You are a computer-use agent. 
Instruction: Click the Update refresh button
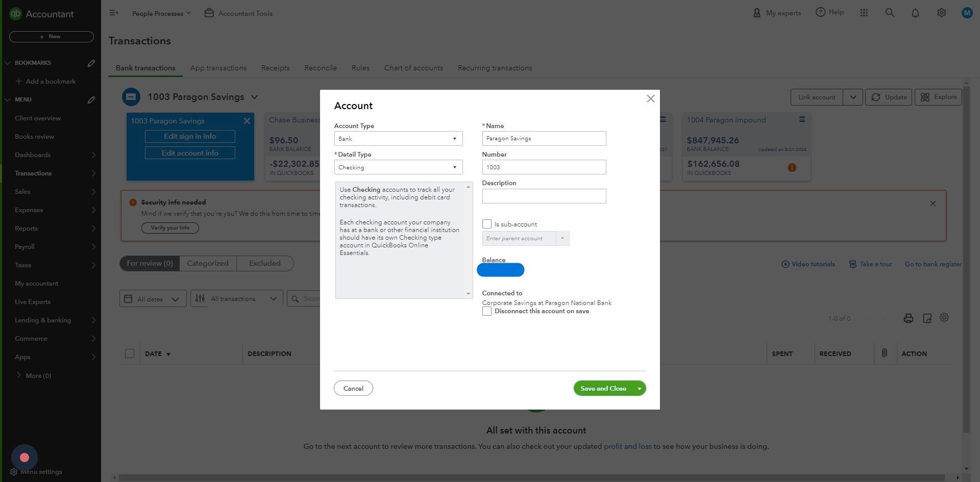pos(889,97)
